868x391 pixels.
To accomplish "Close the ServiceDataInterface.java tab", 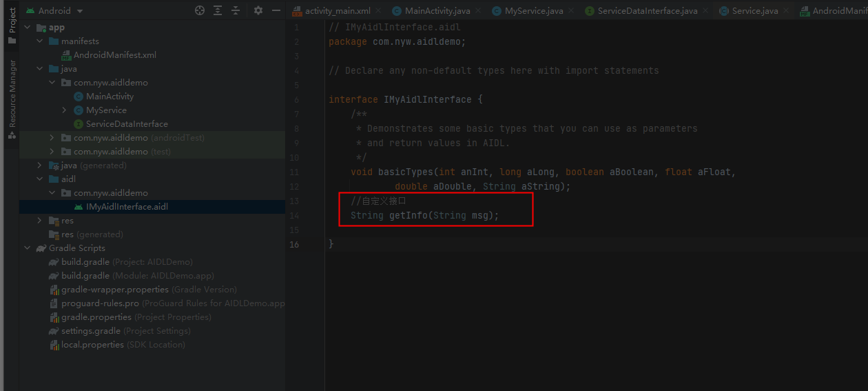I will pos(706,11).
